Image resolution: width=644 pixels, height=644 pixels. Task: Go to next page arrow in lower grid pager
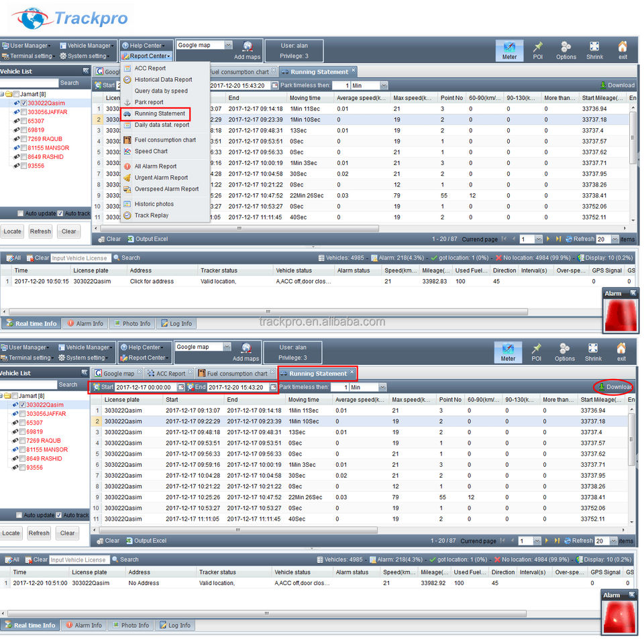(546, 541)
